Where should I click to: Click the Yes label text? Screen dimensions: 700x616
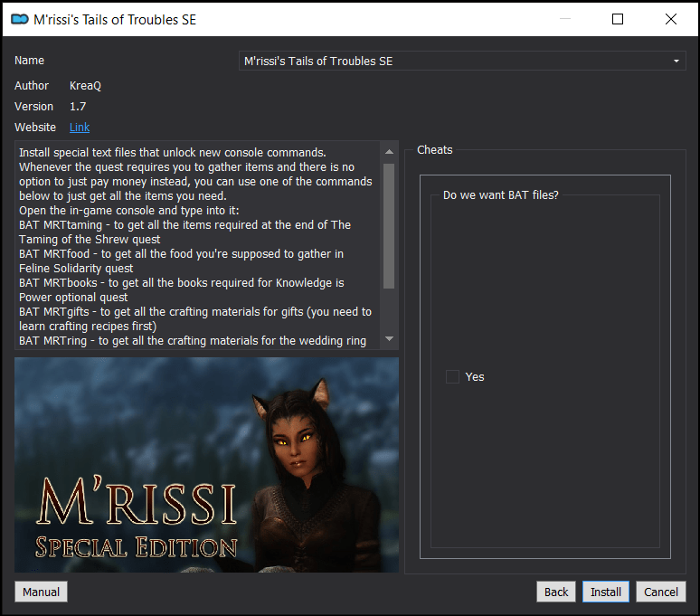point(475,377)
